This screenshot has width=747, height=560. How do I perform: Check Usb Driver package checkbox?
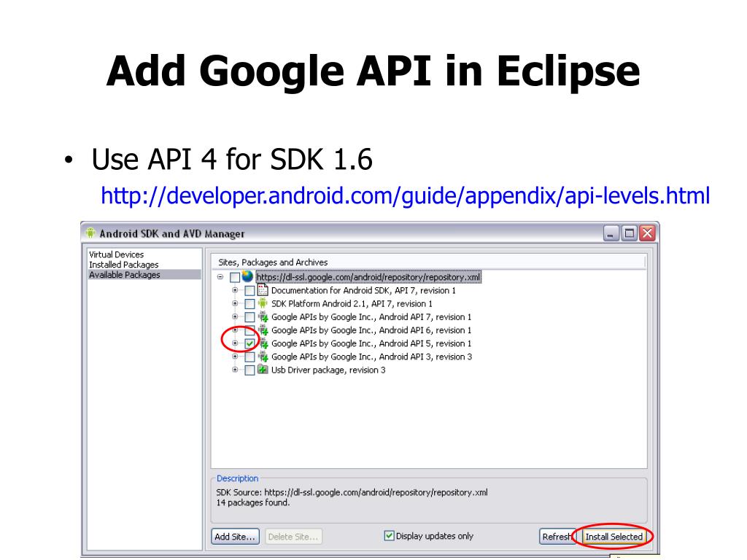tap(249, 370)
